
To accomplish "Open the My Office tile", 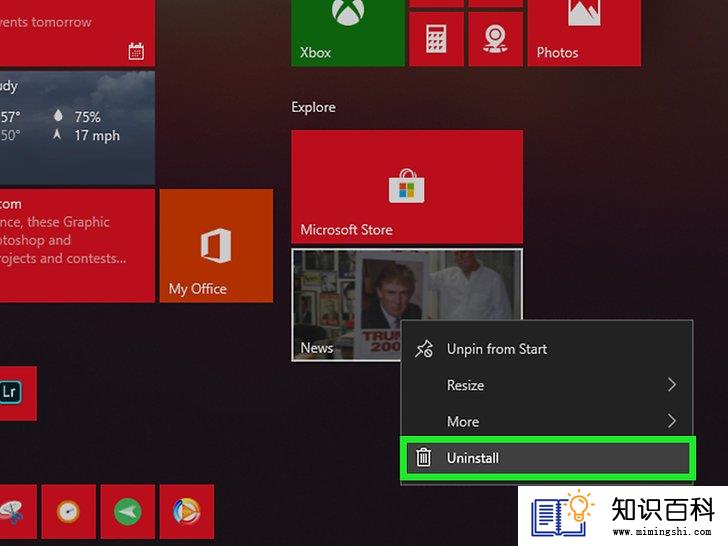I will [216, 246].
